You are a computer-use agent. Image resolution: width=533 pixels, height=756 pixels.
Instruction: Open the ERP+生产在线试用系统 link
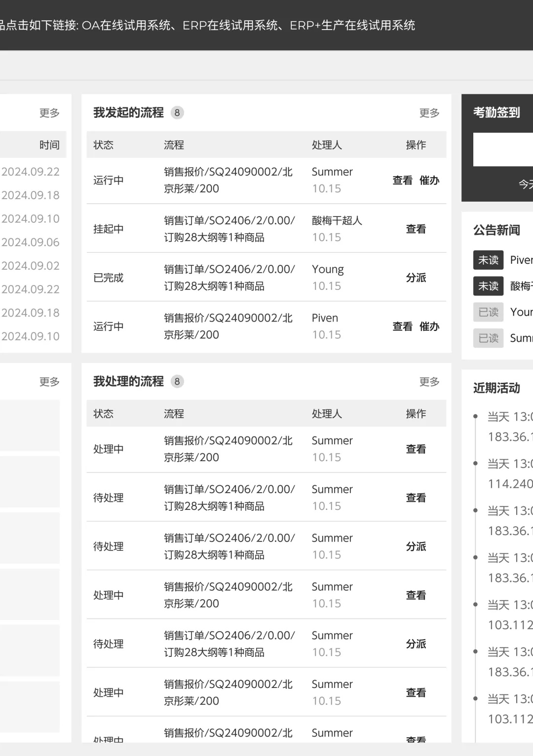coord(352,25)
